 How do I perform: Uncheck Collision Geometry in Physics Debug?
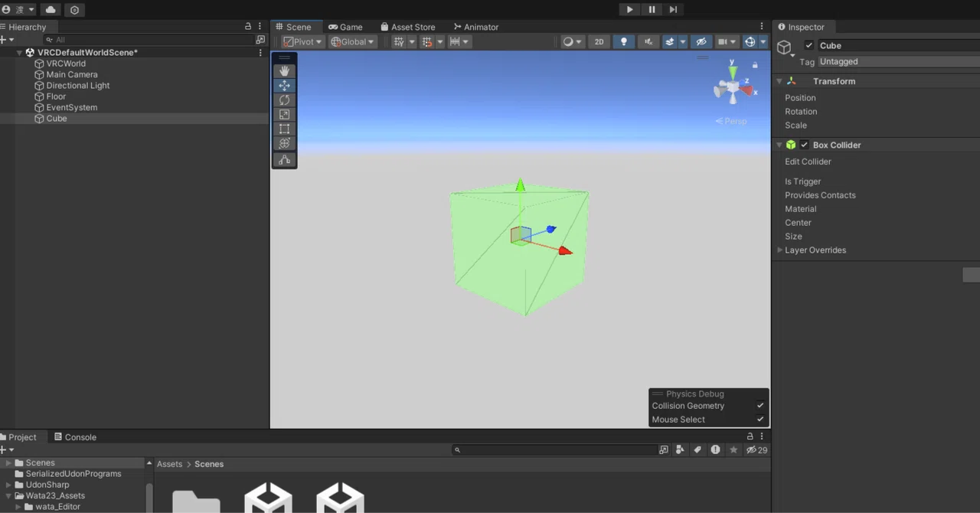[760, 406]
